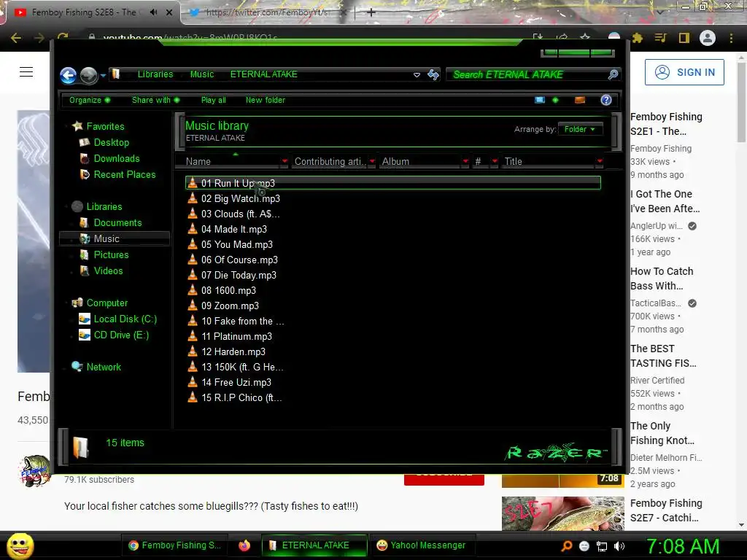The width and height of the screenshot is (747, 560).
Task: Click the volume icon in system tray
Action: tap(619, 546)
